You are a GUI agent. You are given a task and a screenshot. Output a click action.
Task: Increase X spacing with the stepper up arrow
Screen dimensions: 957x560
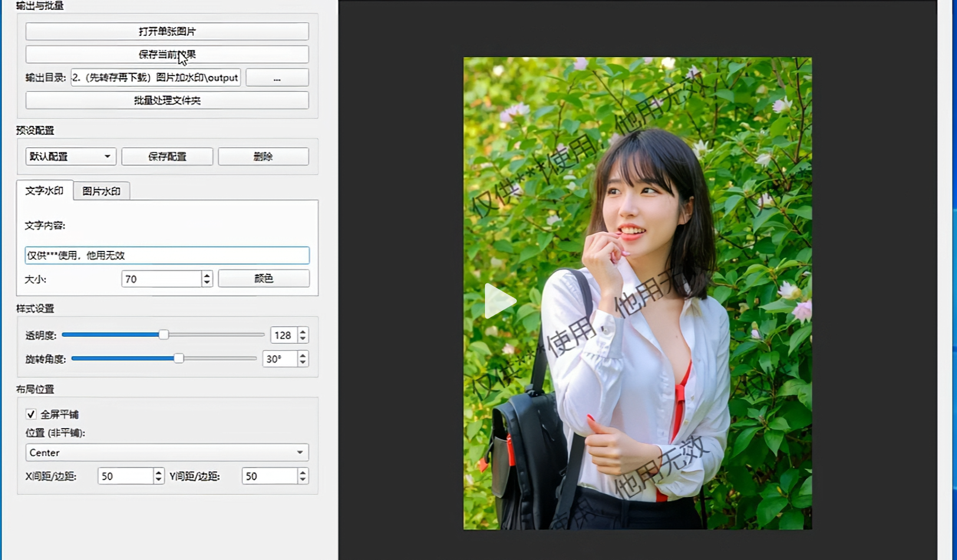pyautogui.click(x=159, y=472)
